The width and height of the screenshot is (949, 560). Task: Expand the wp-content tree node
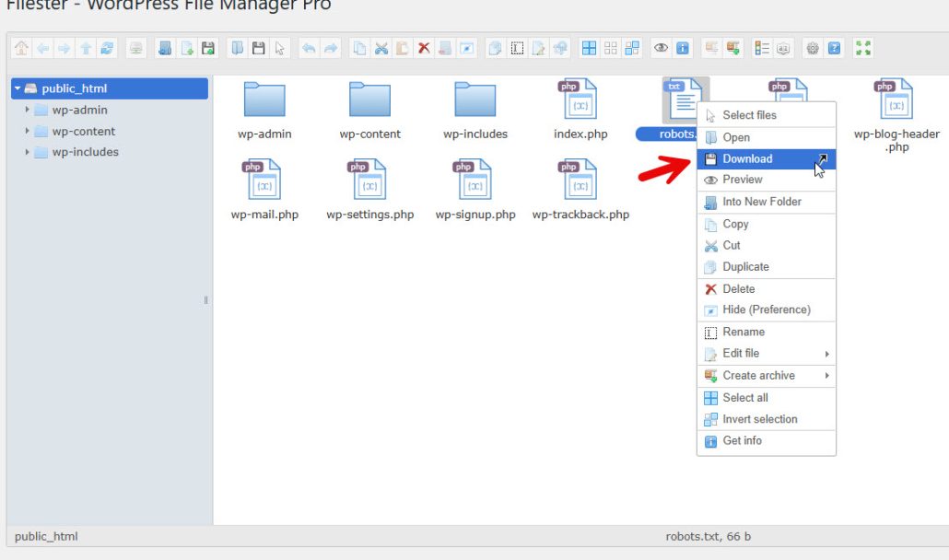click(x=27, y=131)
